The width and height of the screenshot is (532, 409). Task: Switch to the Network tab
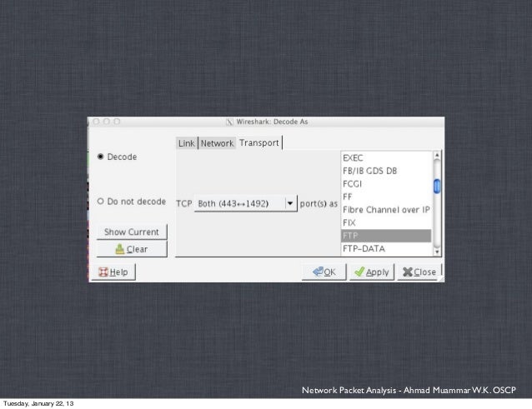(x=217, y=143)
